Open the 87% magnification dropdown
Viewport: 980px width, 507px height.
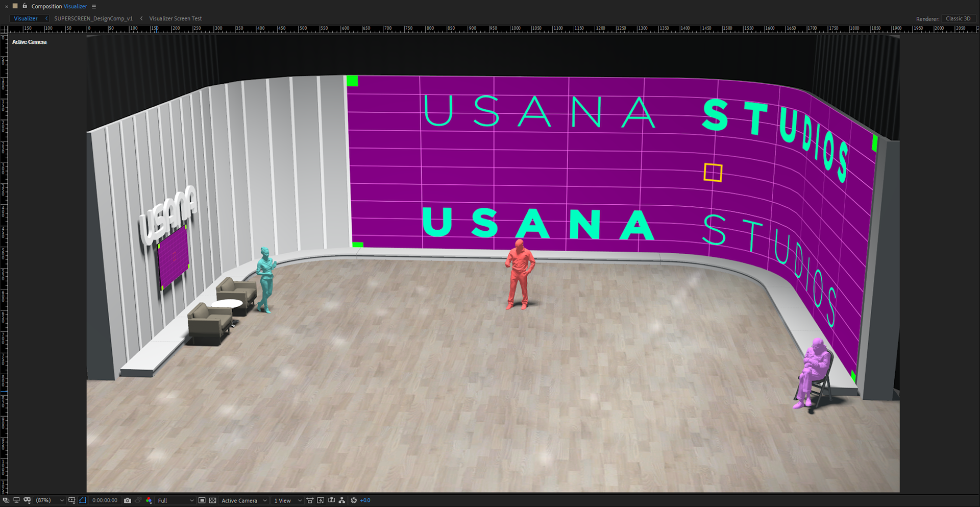click(x=50, y=500)
